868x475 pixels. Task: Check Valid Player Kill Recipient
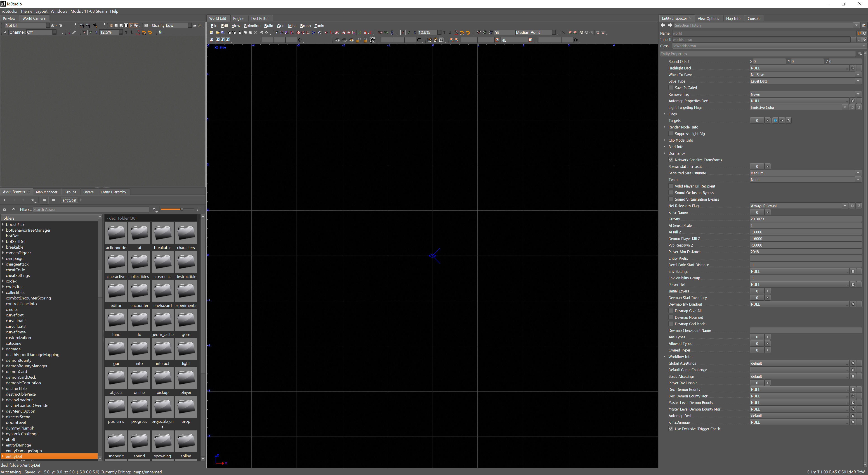pos(671,186)
